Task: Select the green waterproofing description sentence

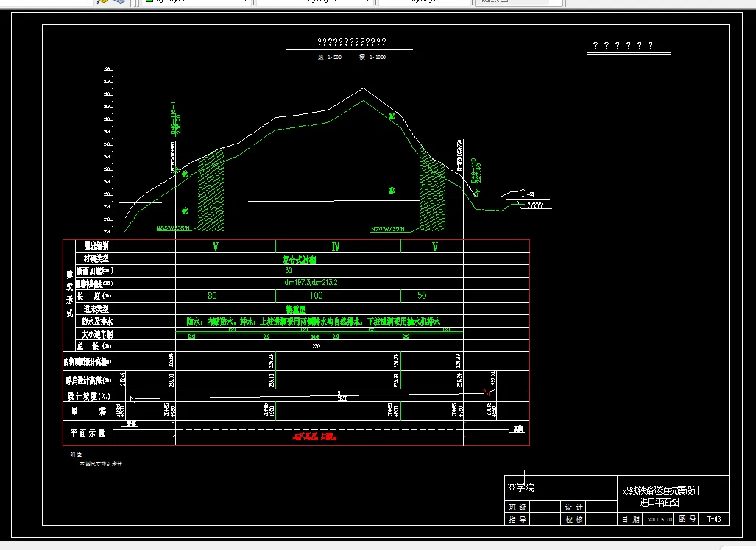Action: [314, 322]
